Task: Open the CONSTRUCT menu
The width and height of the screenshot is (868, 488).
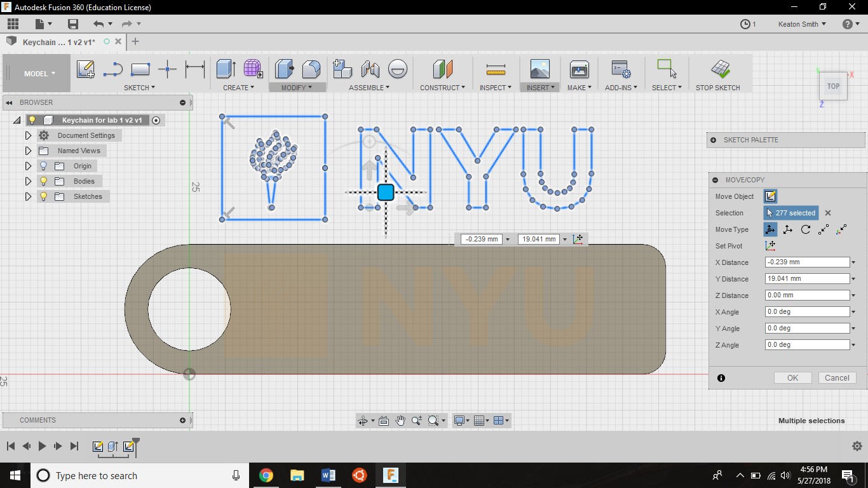Action: coord(442,88)
